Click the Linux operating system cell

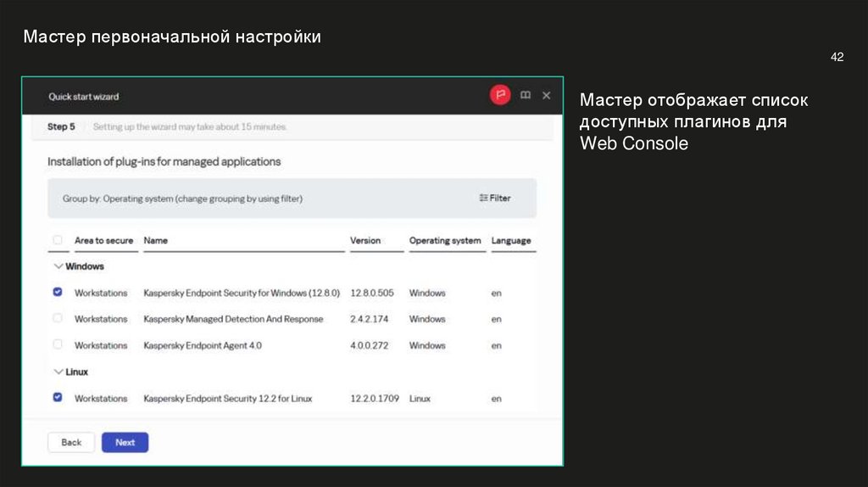(x=420, y=399)
